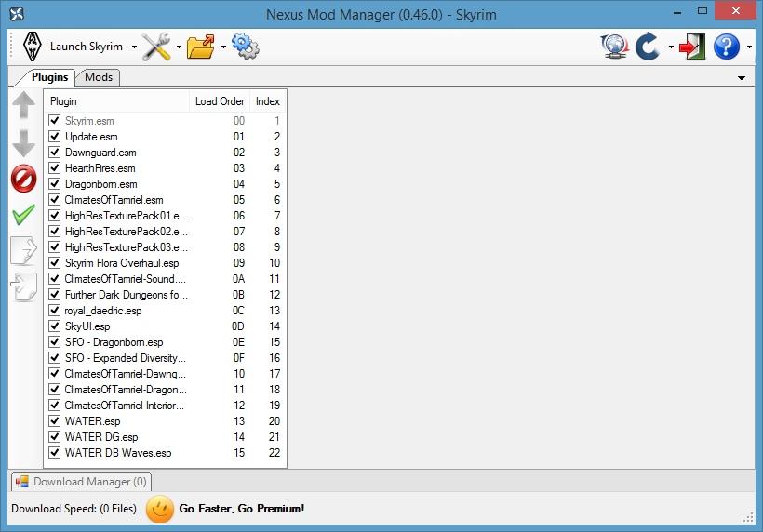Screen dimensions: 763x532
Task: Toggle the WATER DB Waves.esp checkbox
Action: tap(55, 452)
